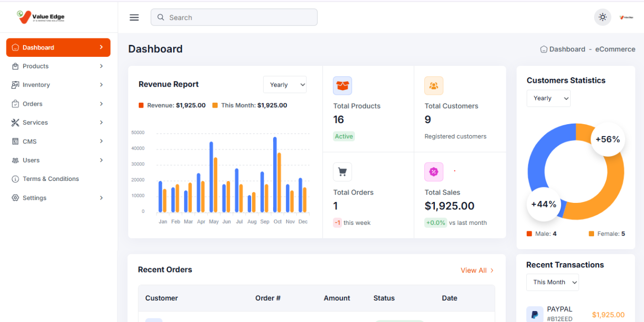Toggle the light/dark theme sun icon
Image resolution: width=644 pixels, height=322 pixels.
(603, 17)
